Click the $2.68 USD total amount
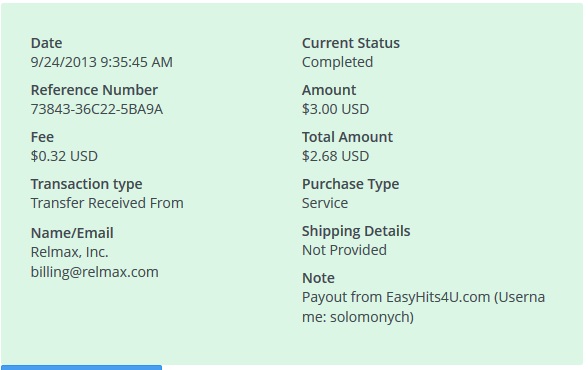The width and height of the screenshot is (588, 370). (336, 156)
